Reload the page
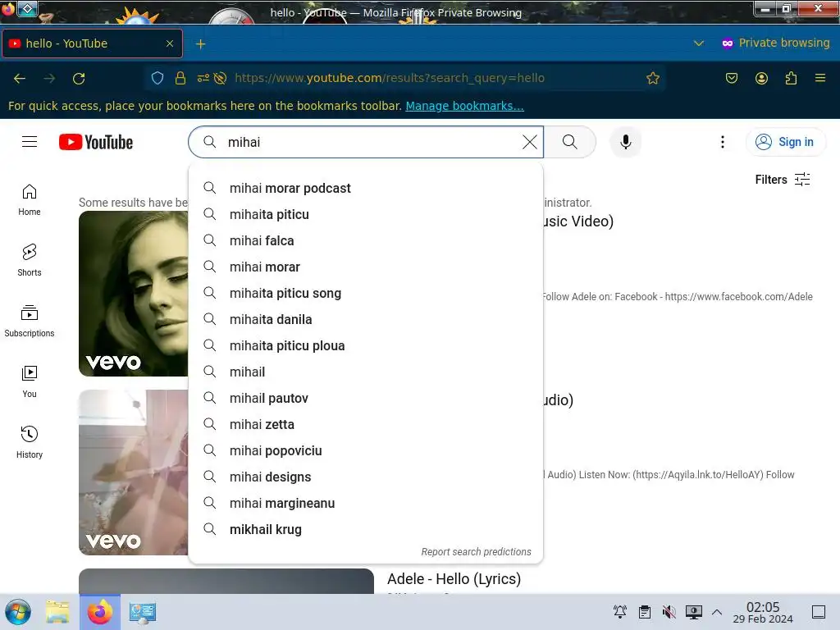 79,78
